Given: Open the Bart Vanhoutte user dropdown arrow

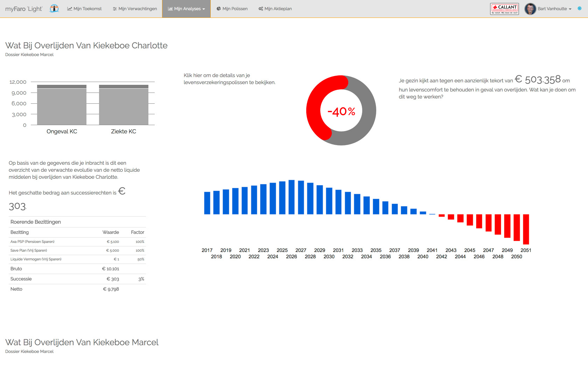Looking at the screenshot, I should (570, 9).
